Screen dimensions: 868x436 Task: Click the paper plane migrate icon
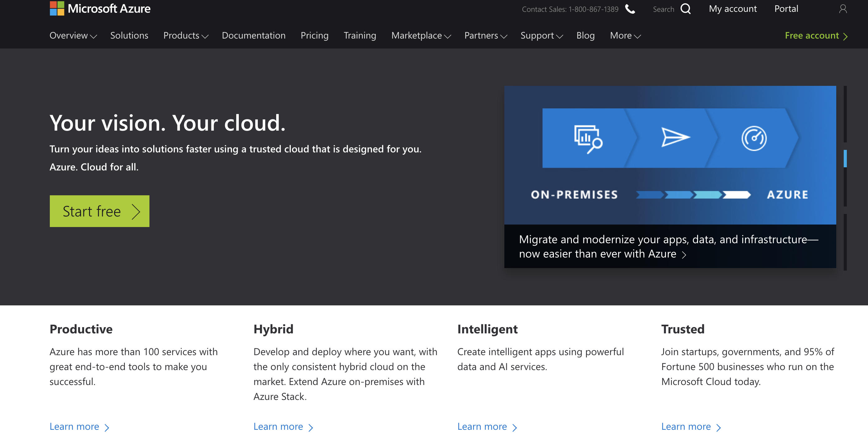click(675, 137)
